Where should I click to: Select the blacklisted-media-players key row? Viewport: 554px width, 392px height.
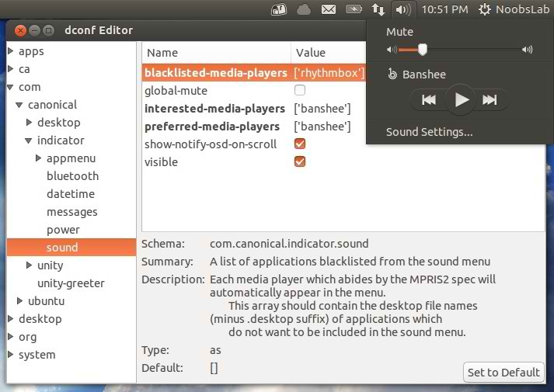click(254, 73)
